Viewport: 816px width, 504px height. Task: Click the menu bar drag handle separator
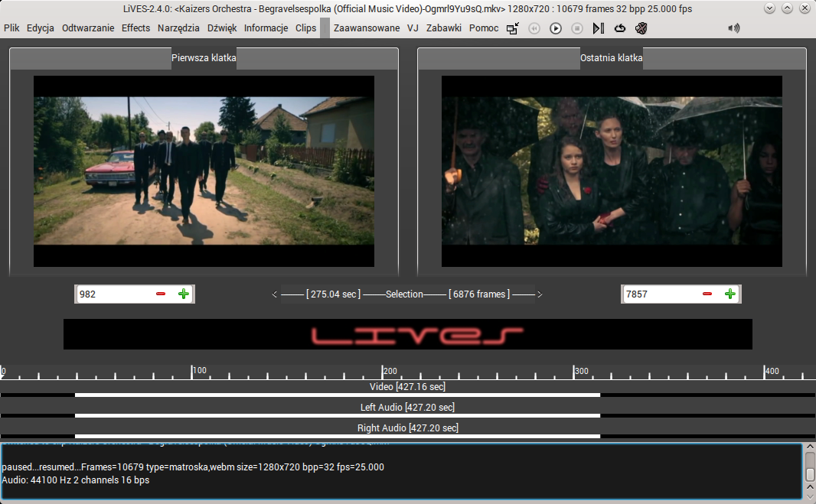325,28
